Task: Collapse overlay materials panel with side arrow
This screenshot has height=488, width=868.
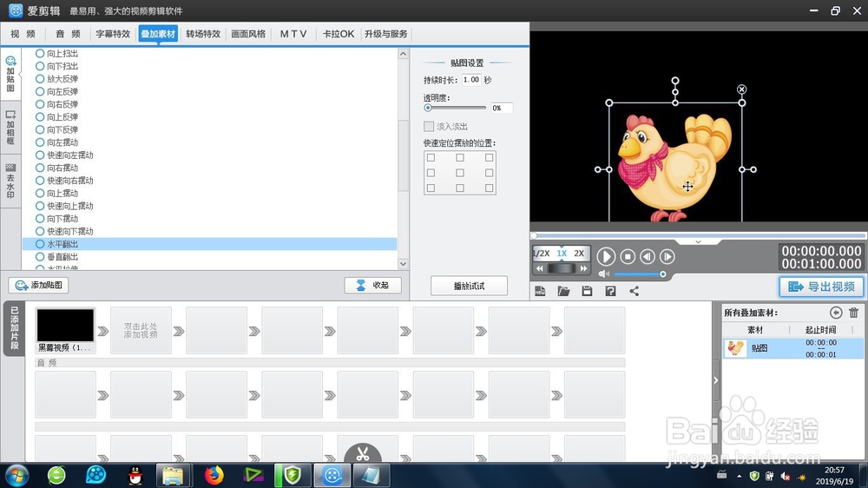Action: (716, 380)
